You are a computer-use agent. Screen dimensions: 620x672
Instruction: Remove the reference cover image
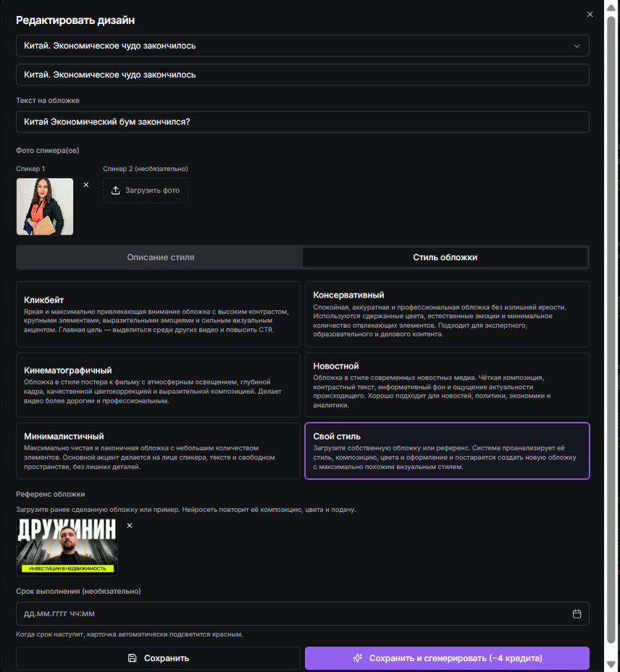130,526
